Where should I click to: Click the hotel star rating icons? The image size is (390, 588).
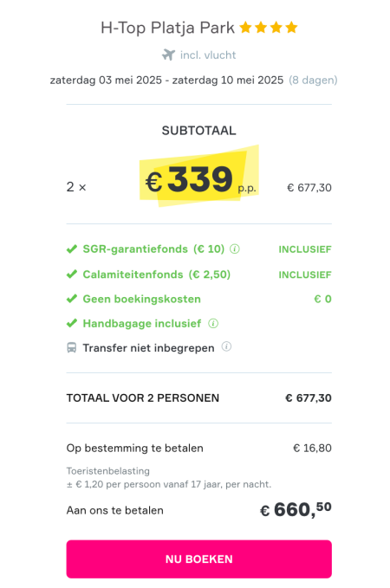coord(269,28)
